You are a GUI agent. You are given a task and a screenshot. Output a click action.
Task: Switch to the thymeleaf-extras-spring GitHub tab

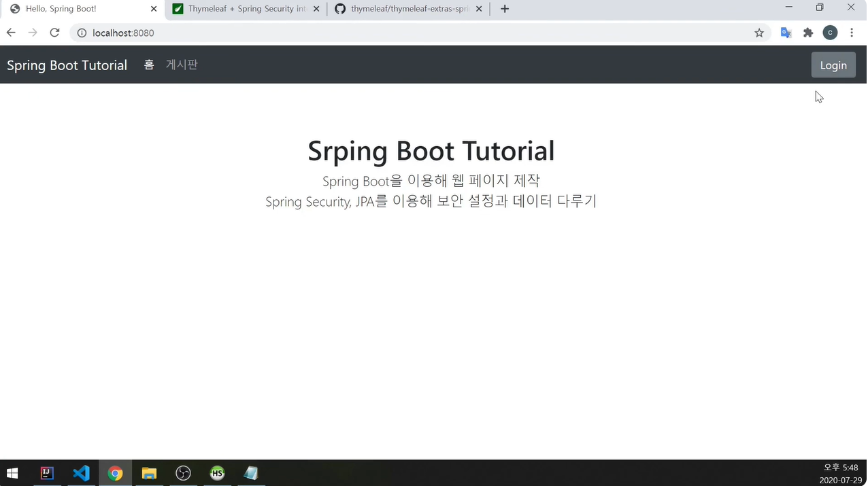408,10
